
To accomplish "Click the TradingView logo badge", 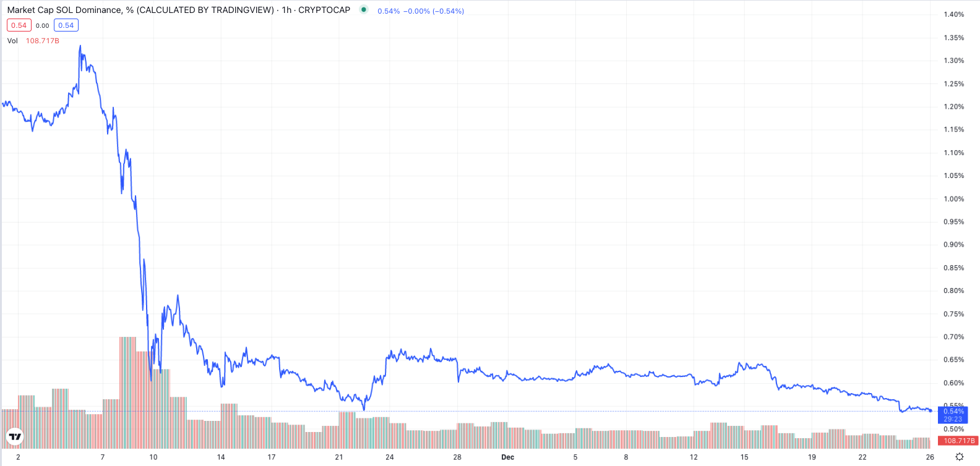I will (15, 437).
